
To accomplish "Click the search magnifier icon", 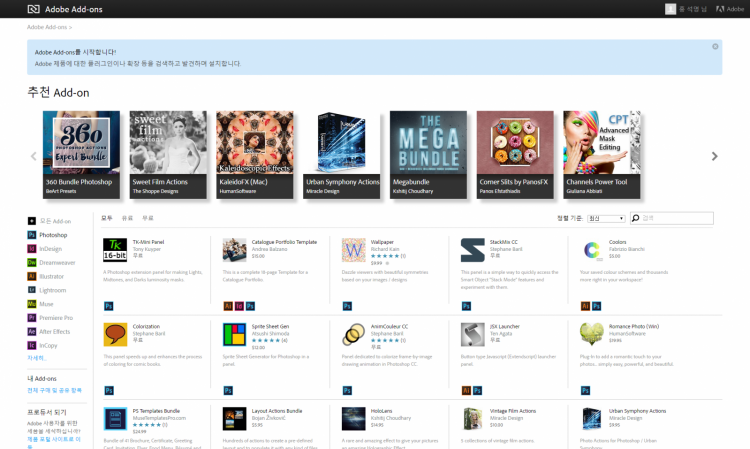I will pyautogui.click(x=635, y=217).
